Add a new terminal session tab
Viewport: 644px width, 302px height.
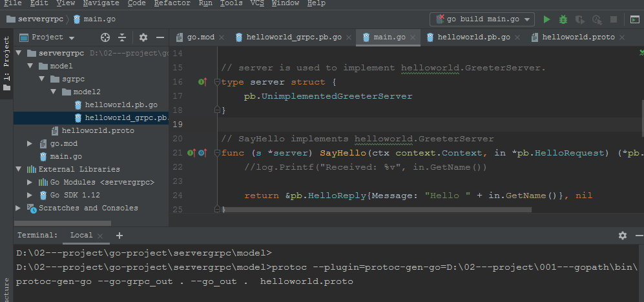[x=119, y=236]
